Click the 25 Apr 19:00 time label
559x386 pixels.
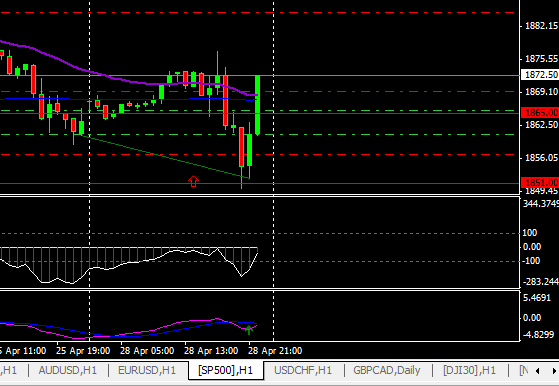point(83,351)
